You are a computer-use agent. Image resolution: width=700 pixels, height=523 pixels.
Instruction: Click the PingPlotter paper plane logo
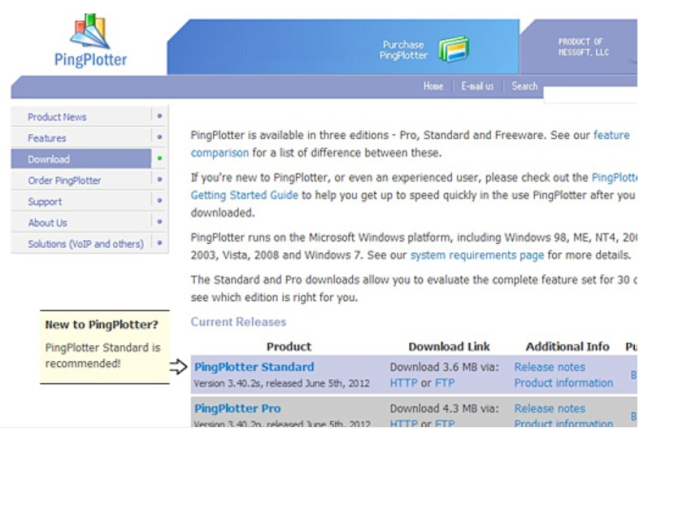(90, 31)
